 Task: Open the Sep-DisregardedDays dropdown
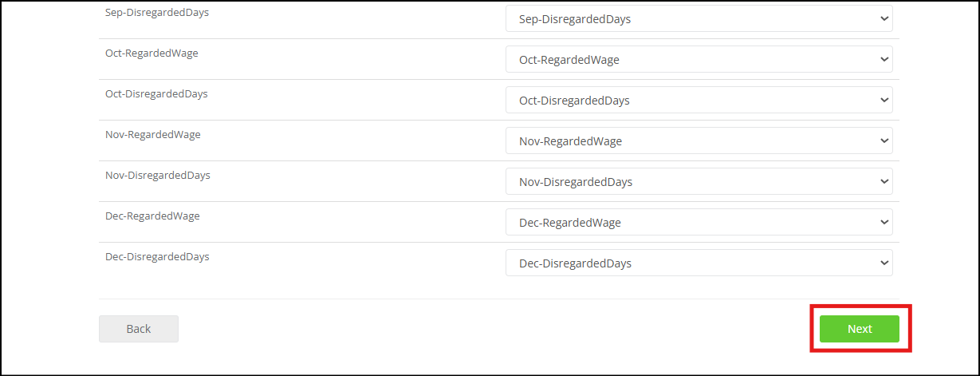click(x=699, y=18)
